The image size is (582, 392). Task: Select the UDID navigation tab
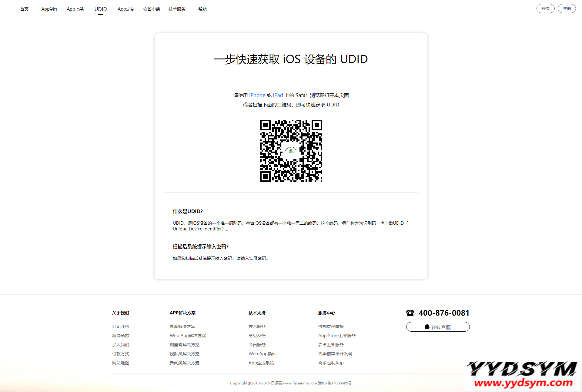[x=101, y=9]
